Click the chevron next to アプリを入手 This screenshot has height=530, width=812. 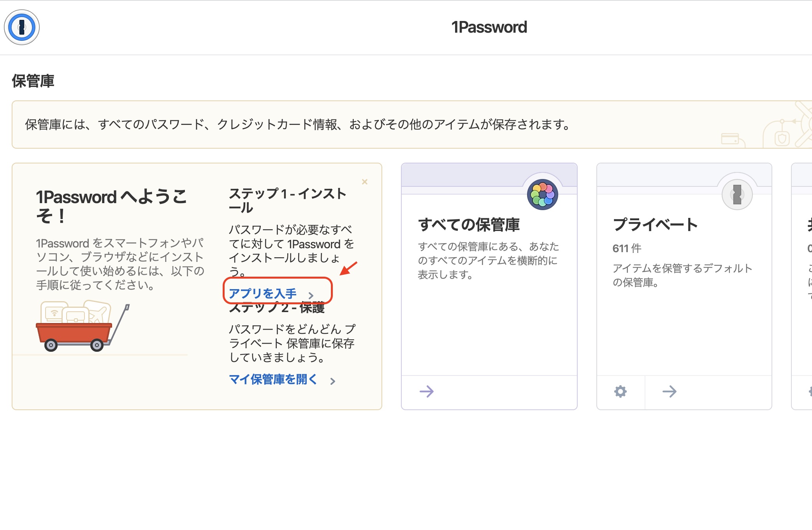tap(311, 295)
